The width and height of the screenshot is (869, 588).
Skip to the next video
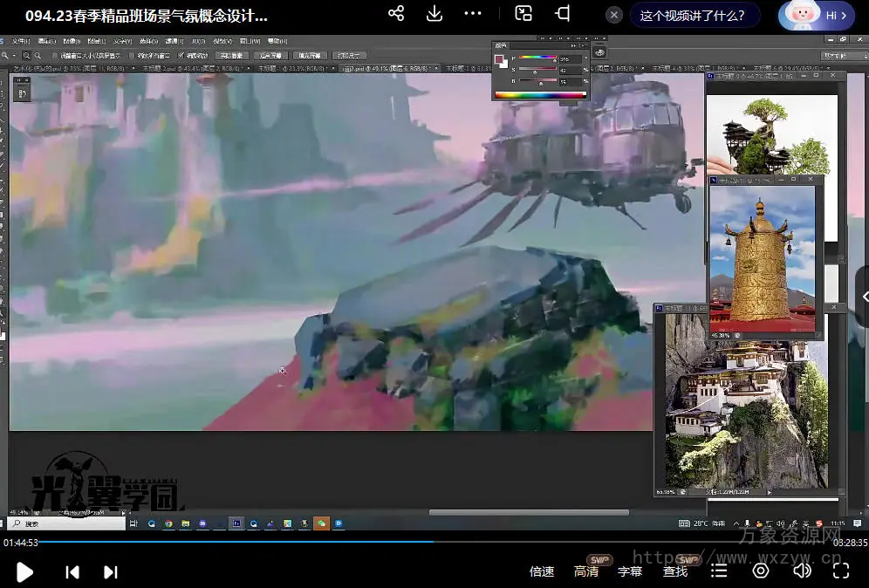point(111,571)
